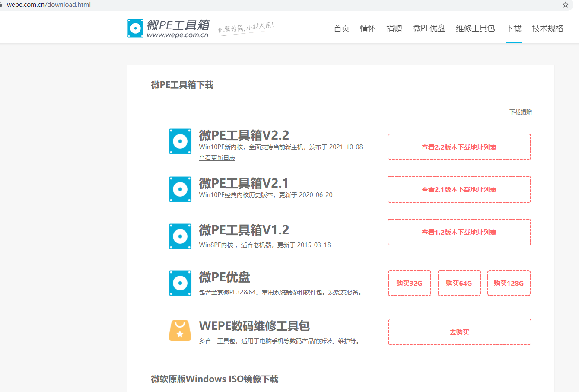Open 维修工具包 in the top navigation

(x=475, y=29)
